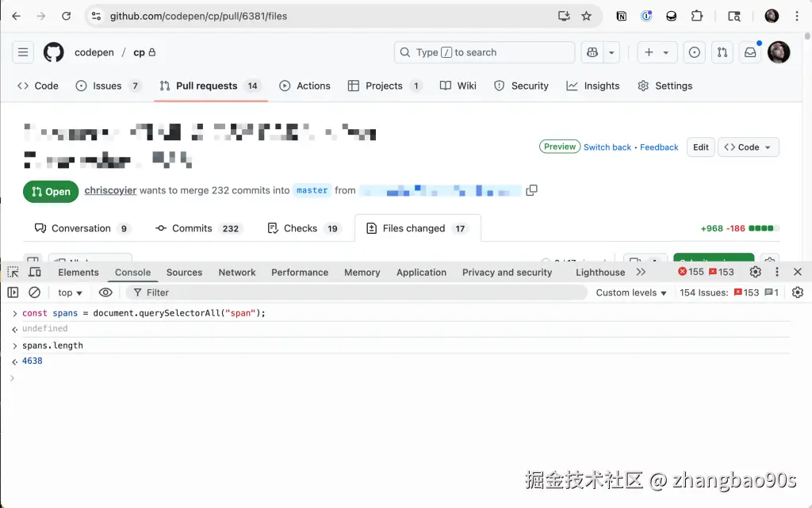Reload the current page
The height and width of the screenshot is (508, 812).
[x=66, y=16]
